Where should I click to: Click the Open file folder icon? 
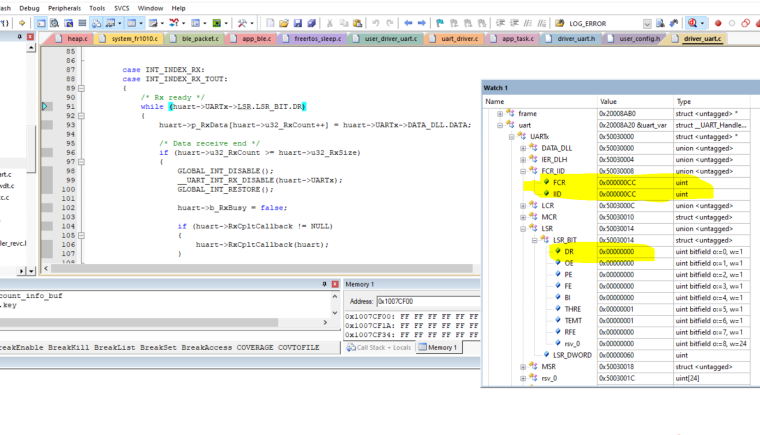click(x=284, y=23)
